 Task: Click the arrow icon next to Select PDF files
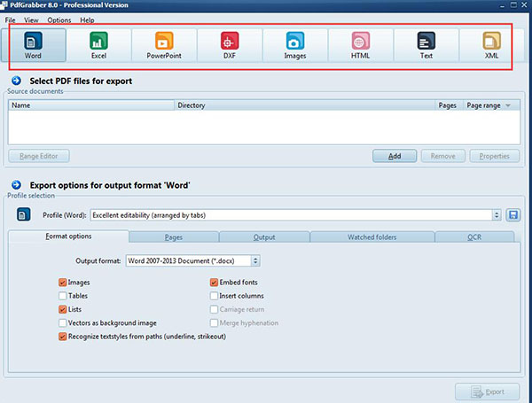coord(16,81)
